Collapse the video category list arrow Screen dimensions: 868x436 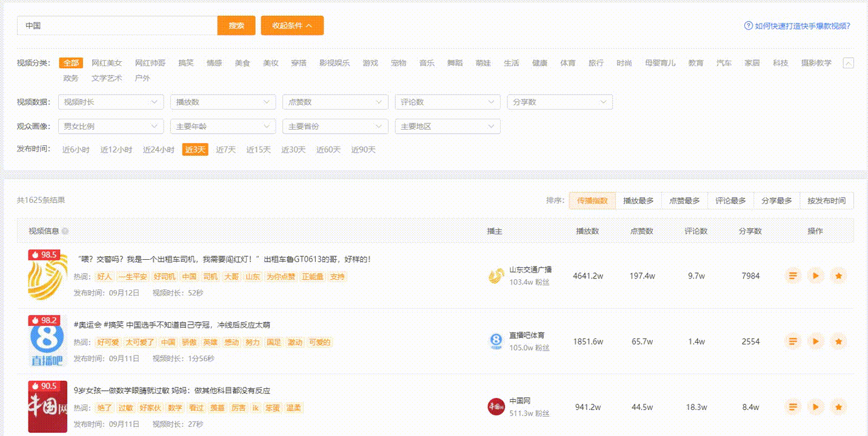[x=848, y=63]
